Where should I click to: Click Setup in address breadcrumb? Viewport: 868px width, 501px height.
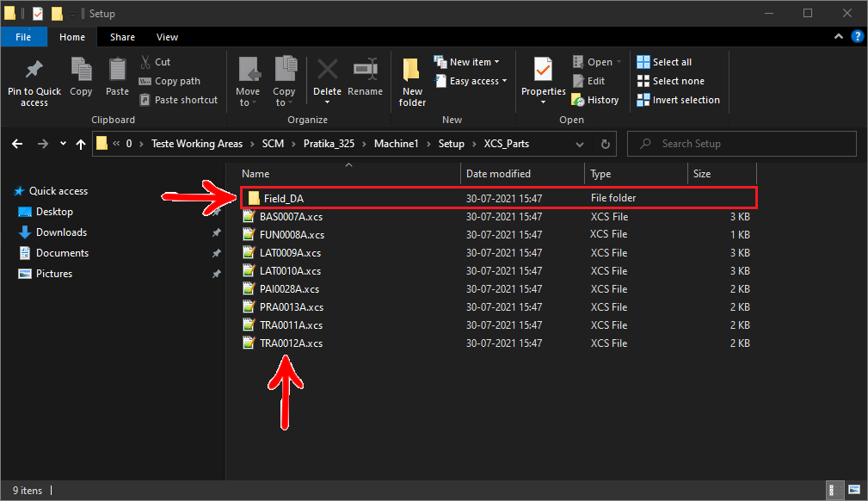click(x=451, y=144)
